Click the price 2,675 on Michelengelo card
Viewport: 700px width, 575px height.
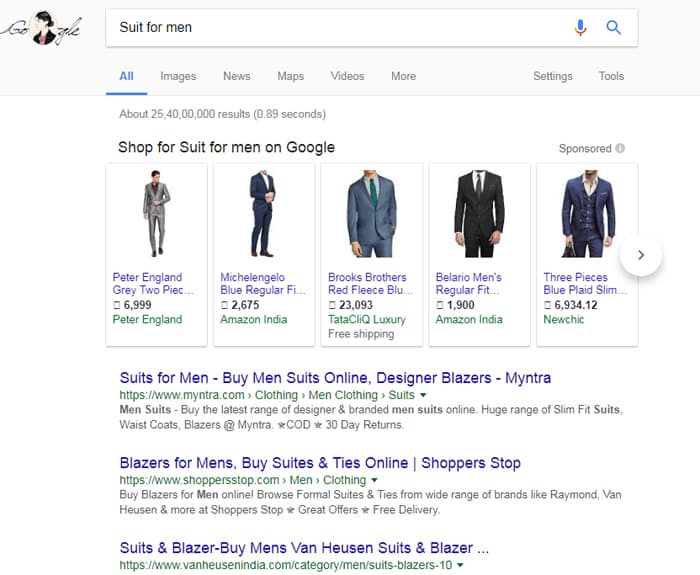[x=240, y=305]
